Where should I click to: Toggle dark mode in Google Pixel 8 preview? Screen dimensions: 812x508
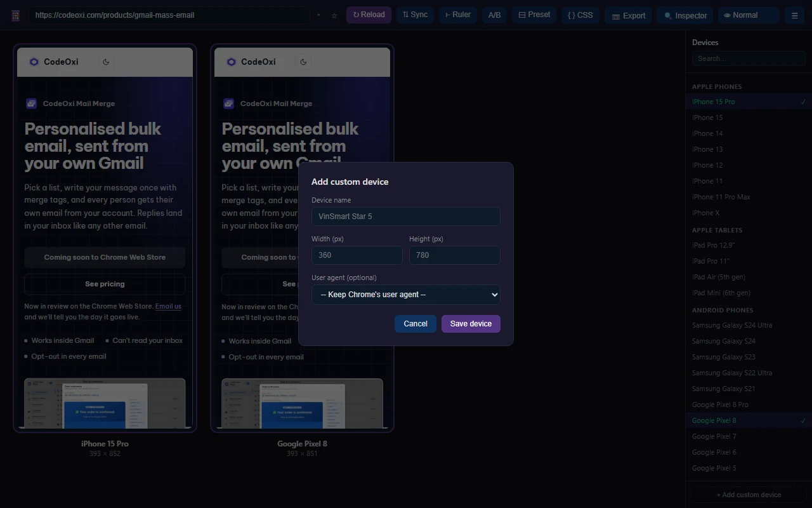pos(303,62)
